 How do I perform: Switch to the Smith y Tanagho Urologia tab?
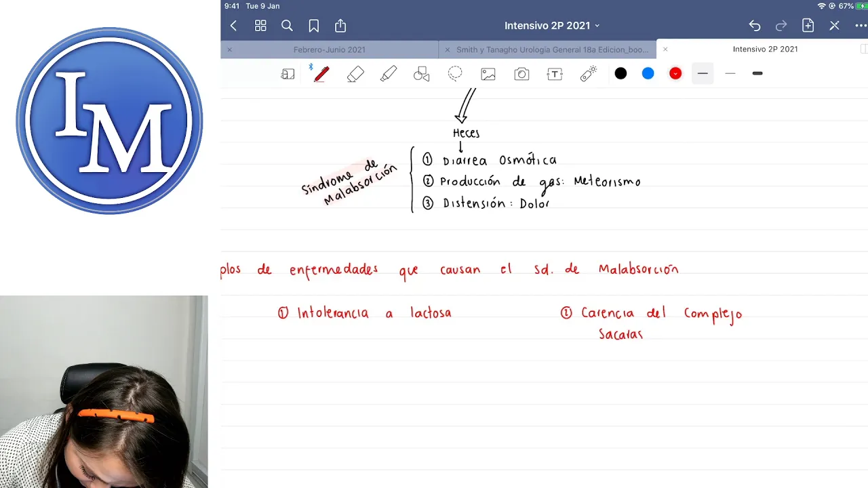(x=552, y=49)
